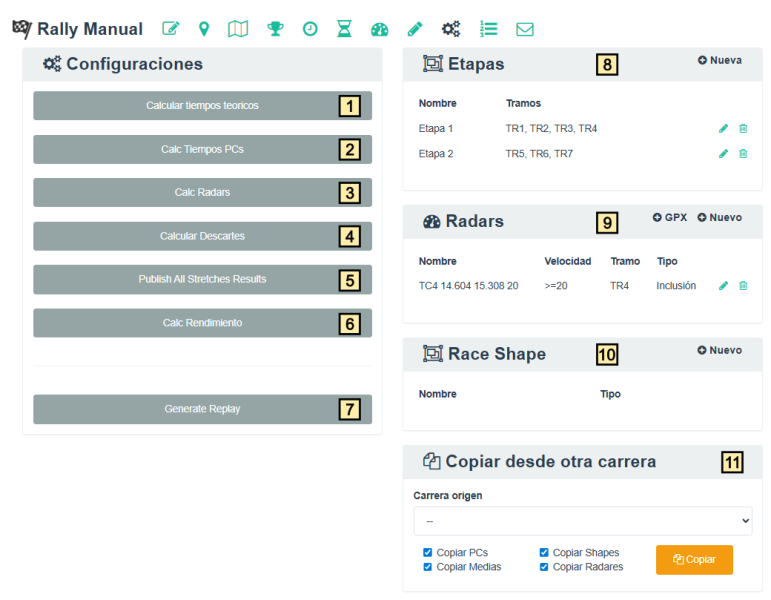Screen dimensions: 771x600
Task: Delete Etapa 2 with trash icon
Action: click(743, 153)
